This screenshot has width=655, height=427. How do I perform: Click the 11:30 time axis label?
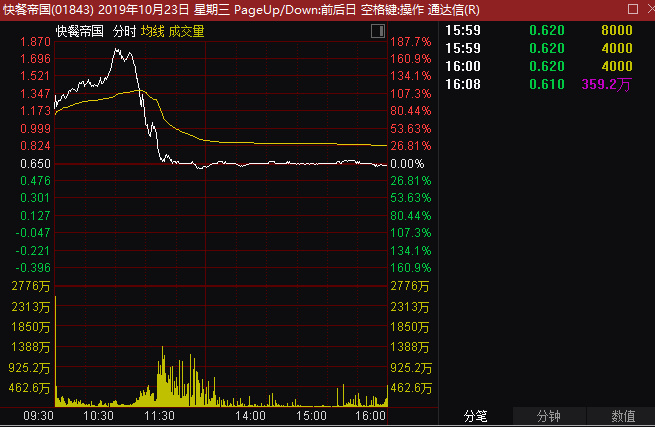click(159, 416)
